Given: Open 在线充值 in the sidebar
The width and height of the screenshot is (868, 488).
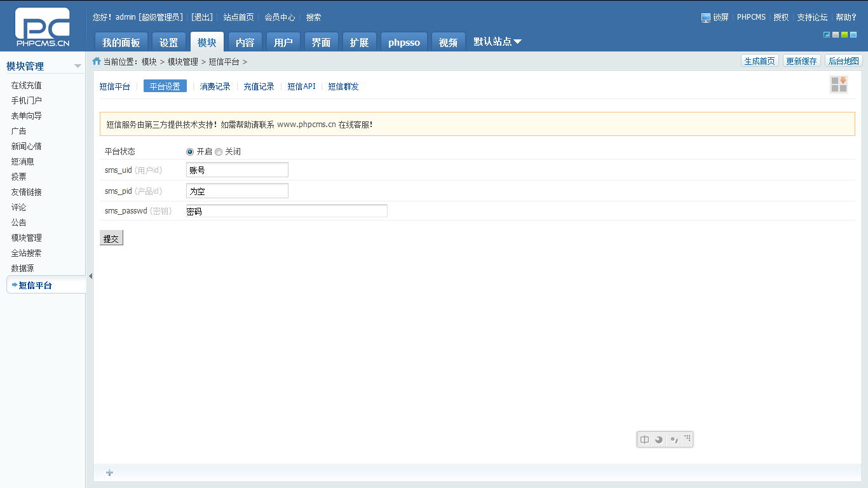Looking at the screenshot, I should click(27, 85).
